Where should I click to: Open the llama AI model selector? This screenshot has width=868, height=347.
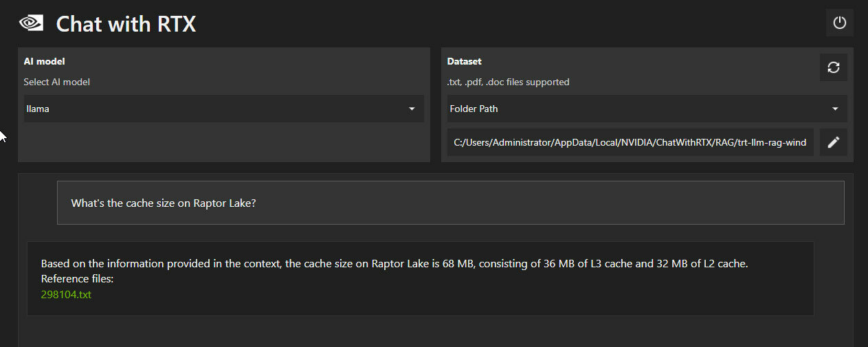tap(223, 109)
